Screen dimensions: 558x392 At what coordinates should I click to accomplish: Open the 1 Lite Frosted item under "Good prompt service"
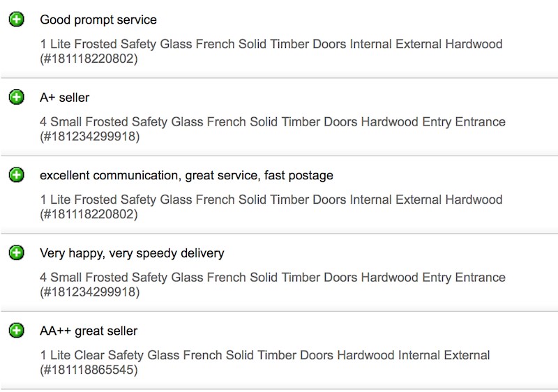(x=271, y=45)
